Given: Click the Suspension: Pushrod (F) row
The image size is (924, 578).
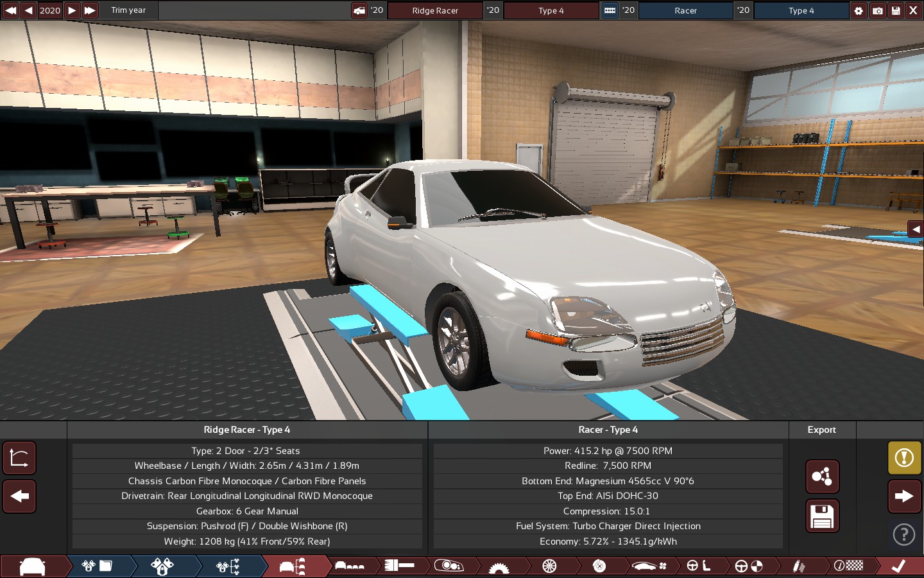Looking at the screenshot, I should pyautogui.click(x=246, y=526).
